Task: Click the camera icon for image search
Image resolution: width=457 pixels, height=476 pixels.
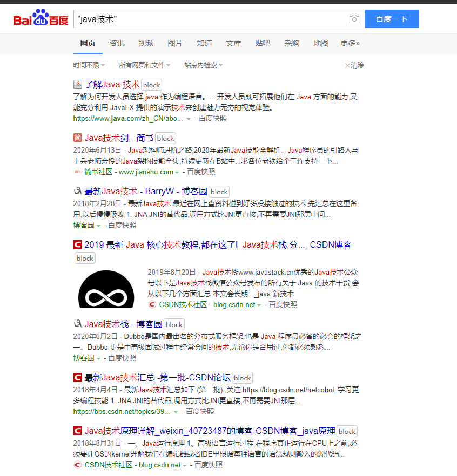Action: point(354,18)
